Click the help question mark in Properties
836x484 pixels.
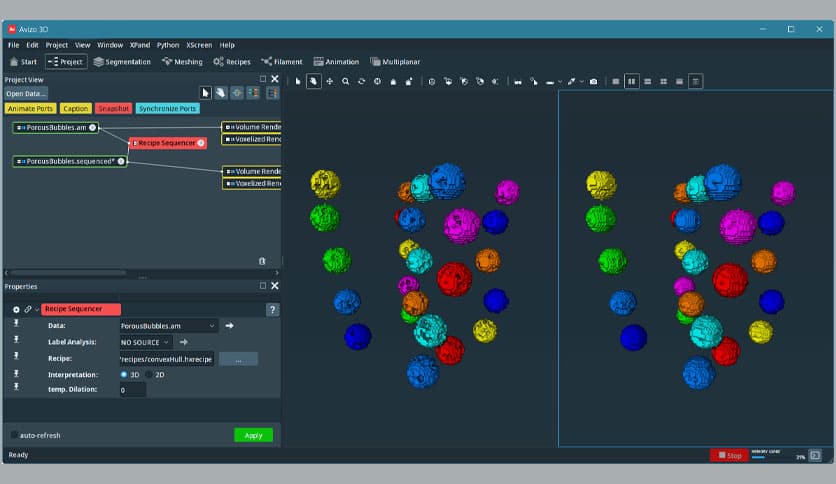coord(272,310)
